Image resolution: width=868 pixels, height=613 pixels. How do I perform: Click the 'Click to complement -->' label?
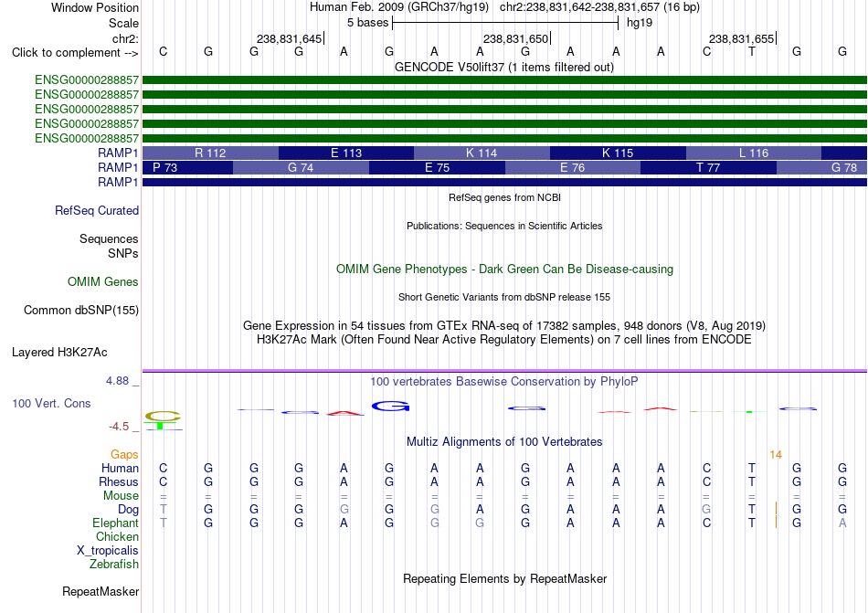75,53
